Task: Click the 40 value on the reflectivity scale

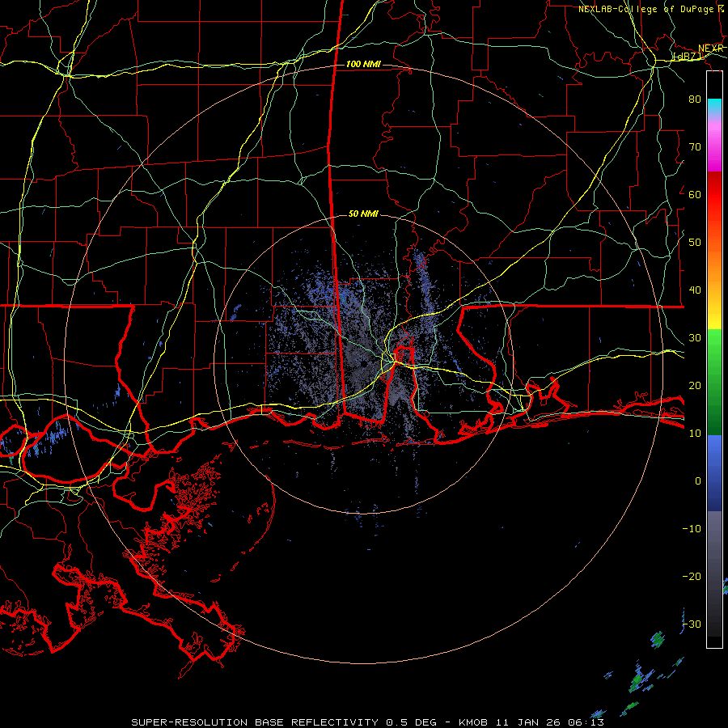Action: point(695,290)
